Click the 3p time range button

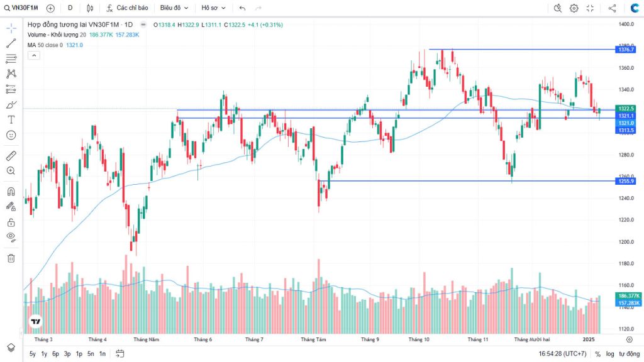[x=67, y=354]
